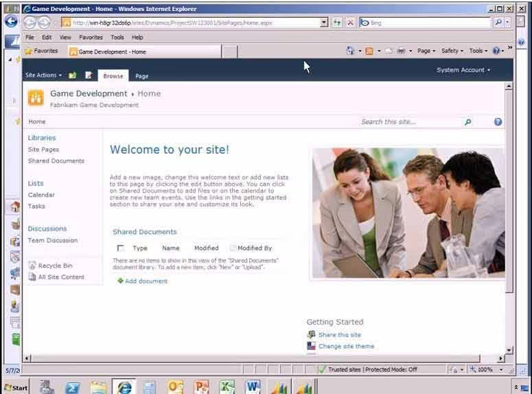Open Outlook from the taskbar
Screen dimensions: 532x394
tap(176, 387)
